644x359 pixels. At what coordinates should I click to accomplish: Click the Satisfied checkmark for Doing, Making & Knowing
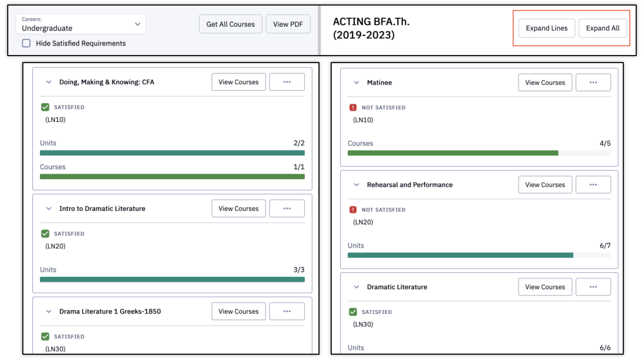tap(45, 107)
